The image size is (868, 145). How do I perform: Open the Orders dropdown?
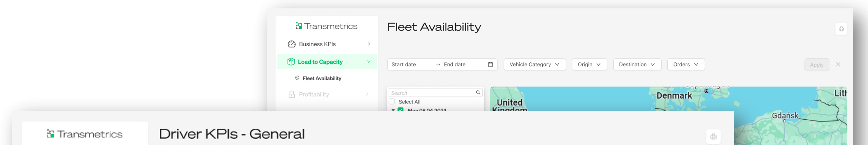(x=686, y=65)
